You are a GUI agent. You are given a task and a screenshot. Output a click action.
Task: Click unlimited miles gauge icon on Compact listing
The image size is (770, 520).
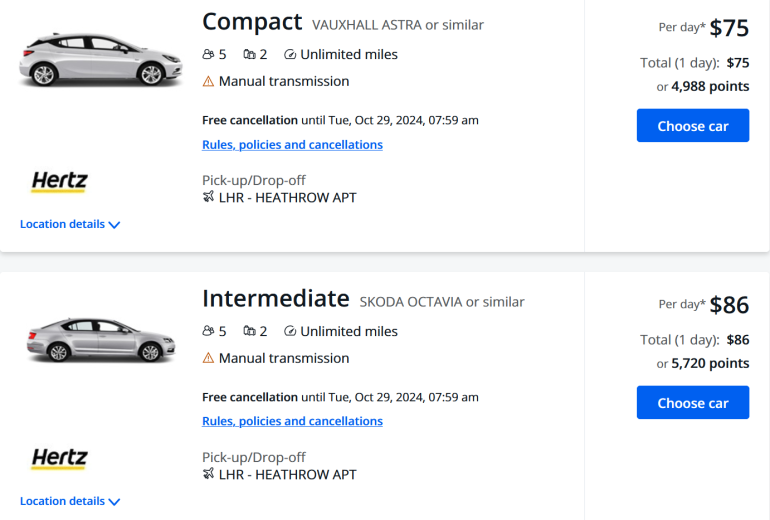click(x=290, y=55)
